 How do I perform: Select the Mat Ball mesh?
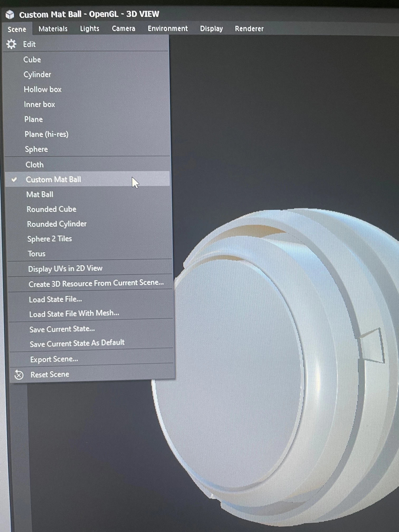pos(88,194)
